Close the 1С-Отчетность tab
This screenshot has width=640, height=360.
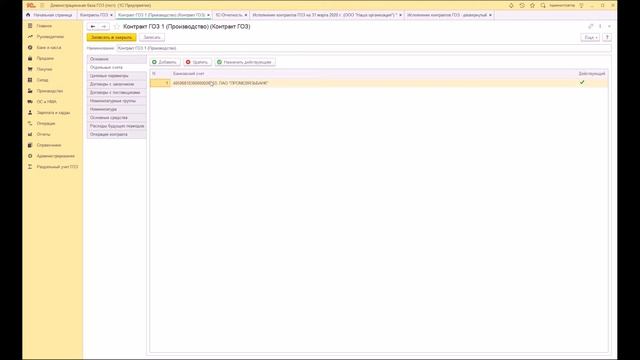246,15
